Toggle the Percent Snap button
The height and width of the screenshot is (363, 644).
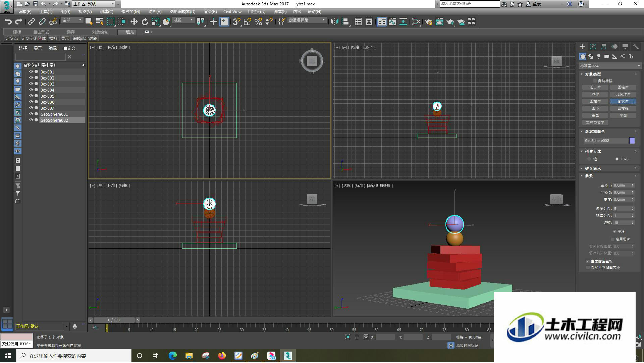[258, 22]
